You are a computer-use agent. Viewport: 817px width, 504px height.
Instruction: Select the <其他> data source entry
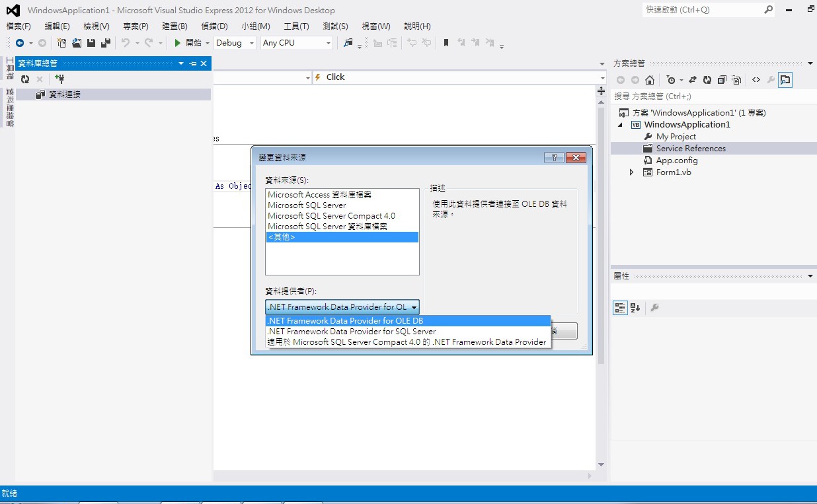coord(342,237)
